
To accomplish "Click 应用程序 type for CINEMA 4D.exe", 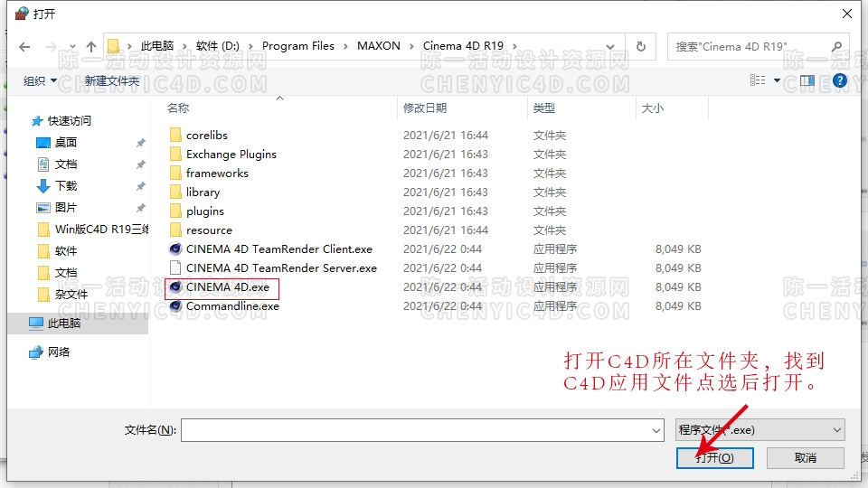I will tap(554, 287).
